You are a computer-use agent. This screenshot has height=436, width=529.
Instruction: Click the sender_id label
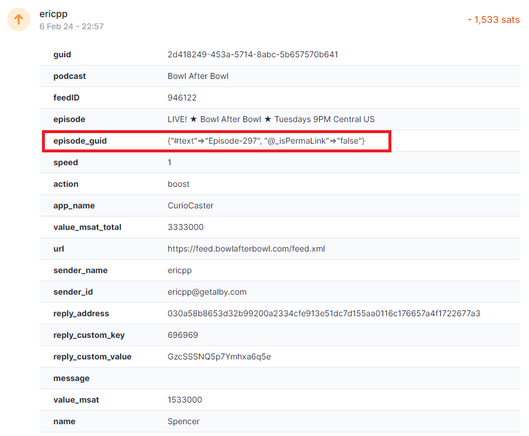(73, 292)
